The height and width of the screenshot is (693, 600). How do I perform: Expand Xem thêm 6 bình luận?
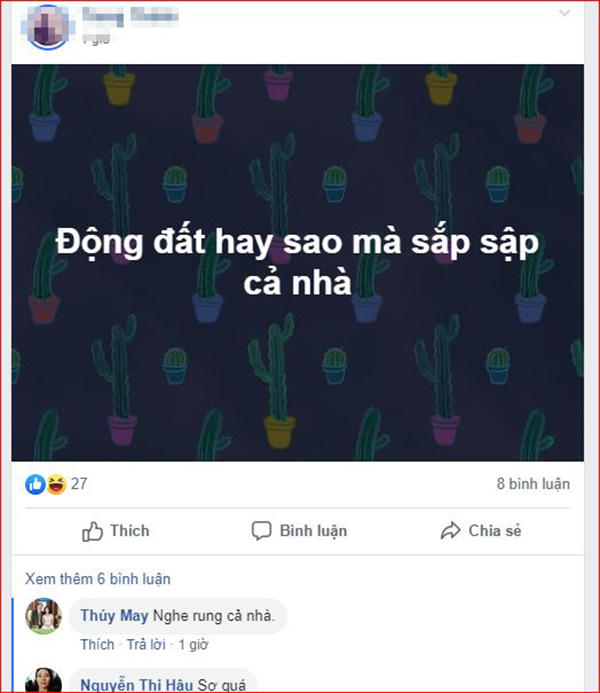[97, 579]
